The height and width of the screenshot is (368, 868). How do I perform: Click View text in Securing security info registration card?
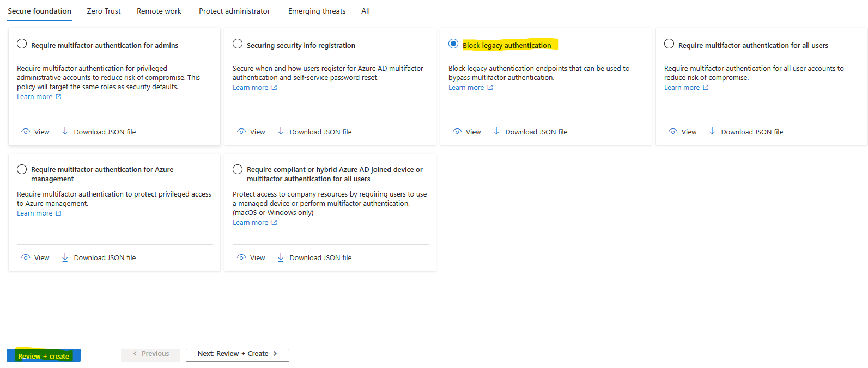coord(258,132)
